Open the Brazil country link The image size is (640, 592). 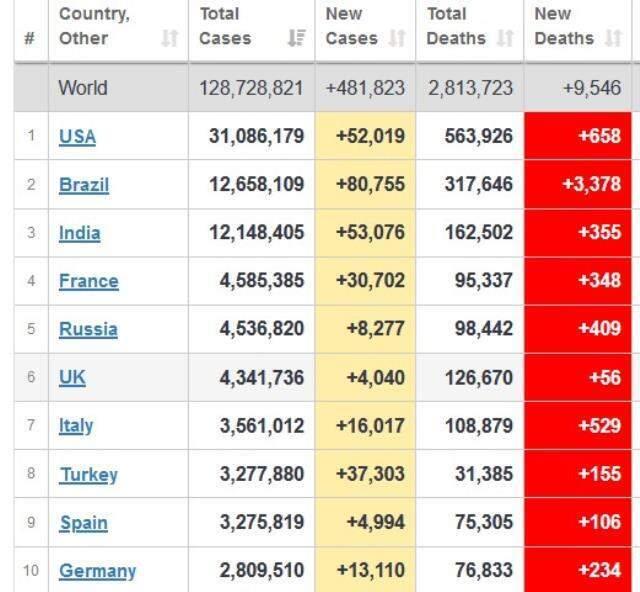click(84, 185)
